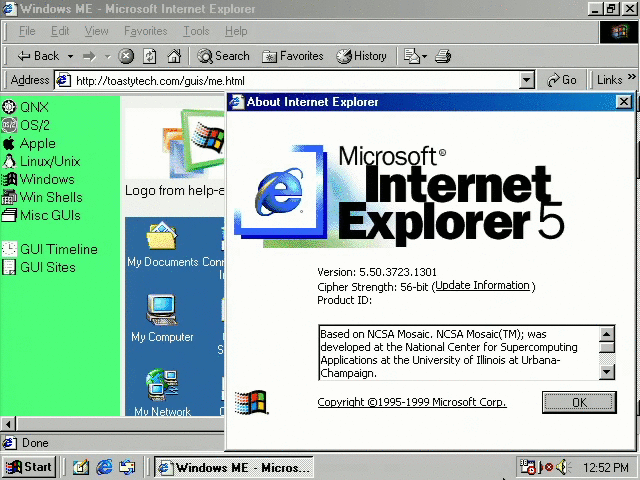The width and height of the screenshot is (640, 480).
Task: Click the Apple logo icon
Action: [x=9, y=143]
